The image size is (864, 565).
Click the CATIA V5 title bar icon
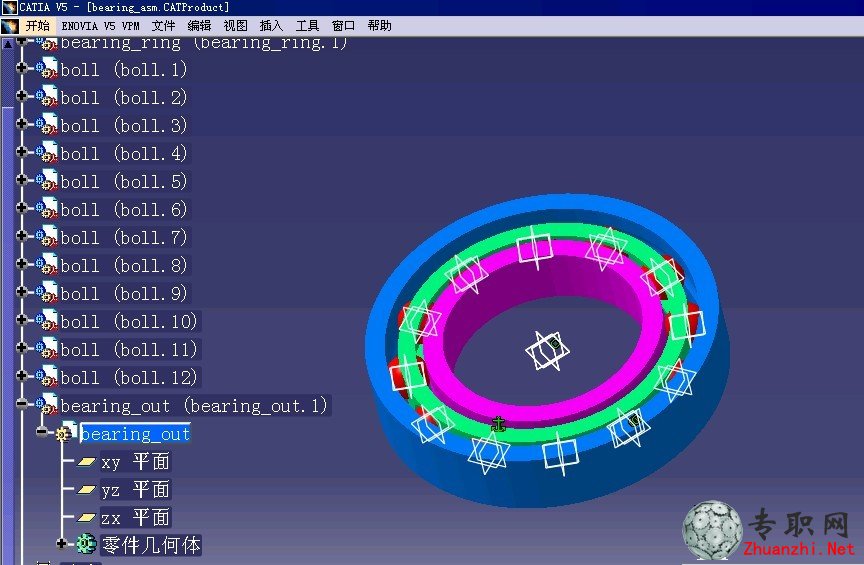[9, 8]
